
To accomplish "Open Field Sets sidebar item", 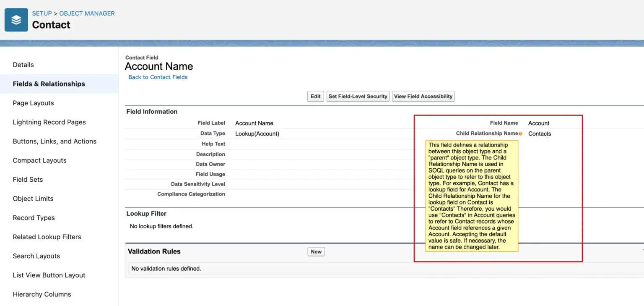I will [28, 180].
